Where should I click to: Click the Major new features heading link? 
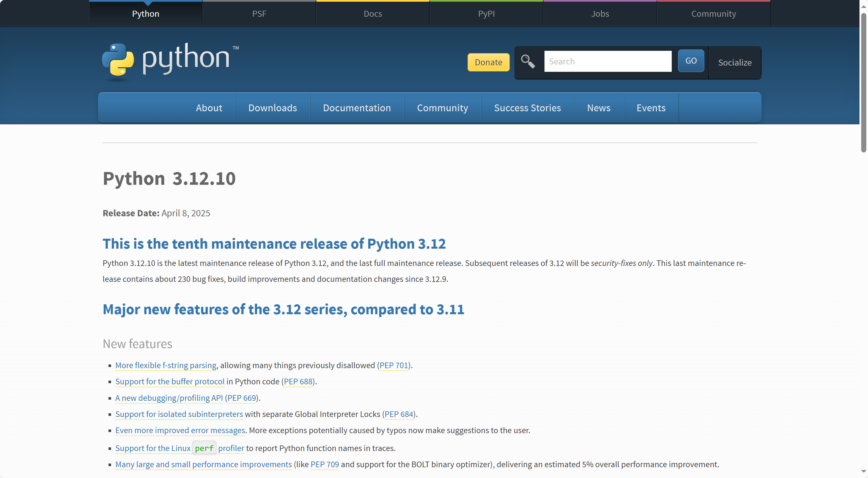(x=283, y=309)
